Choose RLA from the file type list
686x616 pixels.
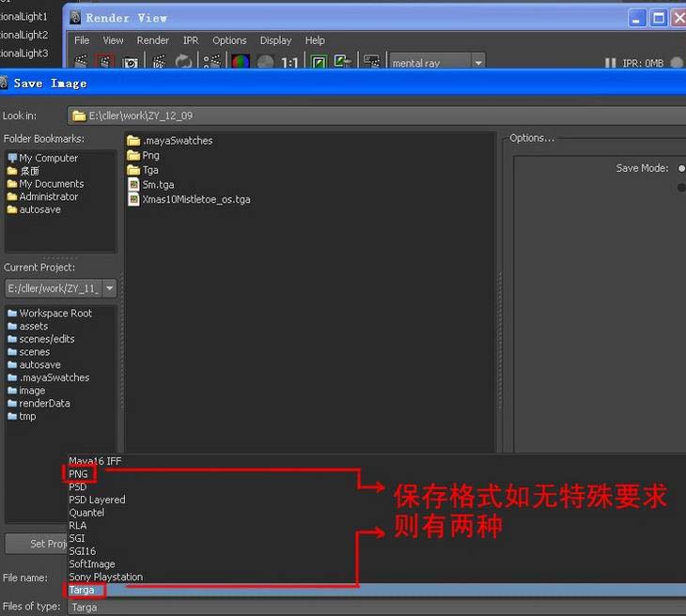(x=77, y=526)
